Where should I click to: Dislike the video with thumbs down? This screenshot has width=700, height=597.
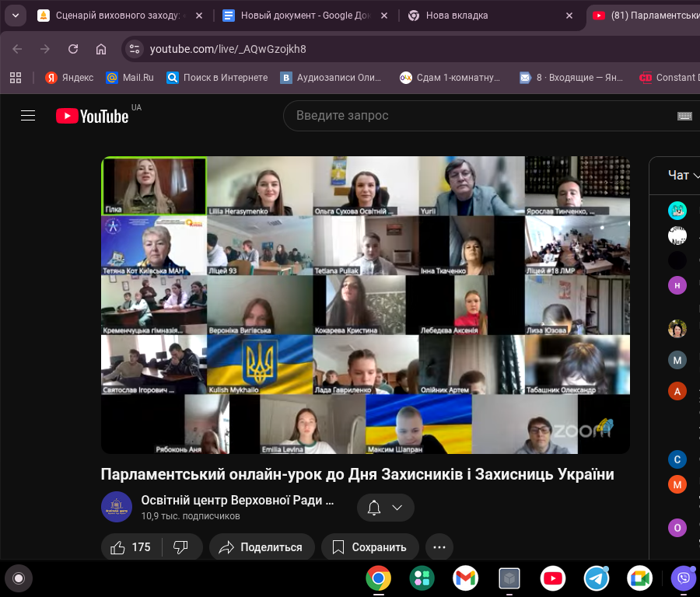click(180, 547)
